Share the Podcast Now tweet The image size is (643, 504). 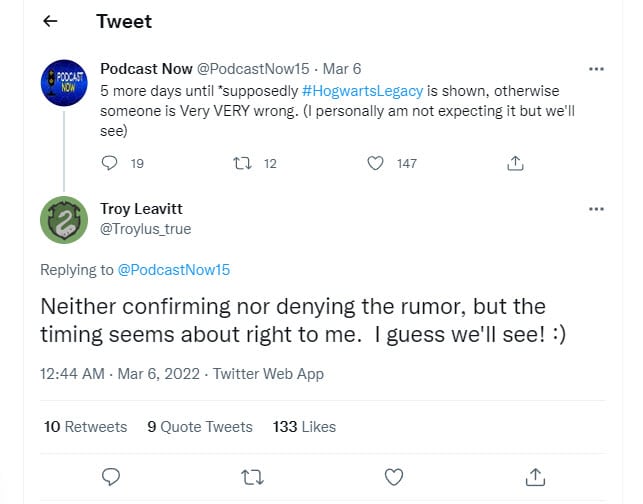(x=515, y=163)
